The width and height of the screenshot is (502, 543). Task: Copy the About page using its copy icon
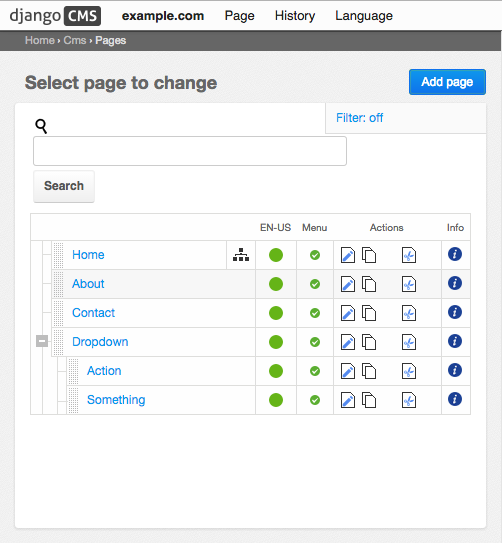click(369, 284)
